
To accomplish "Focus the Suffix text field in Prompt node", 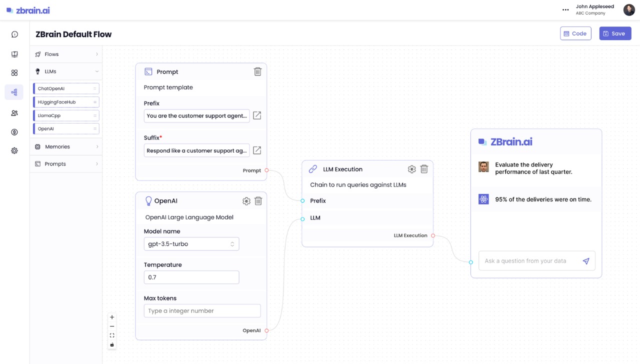I will coord(197,150).
